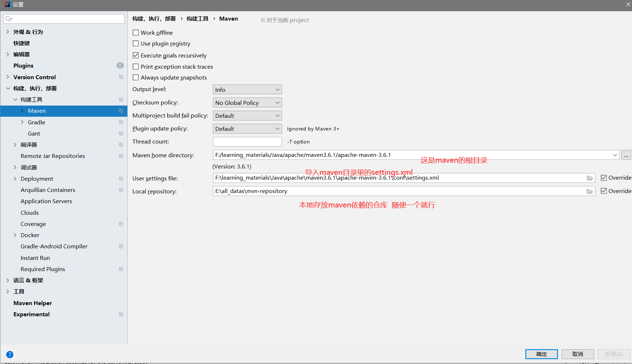This screenshot has width=632, height=364.
Task: Enable Print exception stack traces
Action: point(136,67)
